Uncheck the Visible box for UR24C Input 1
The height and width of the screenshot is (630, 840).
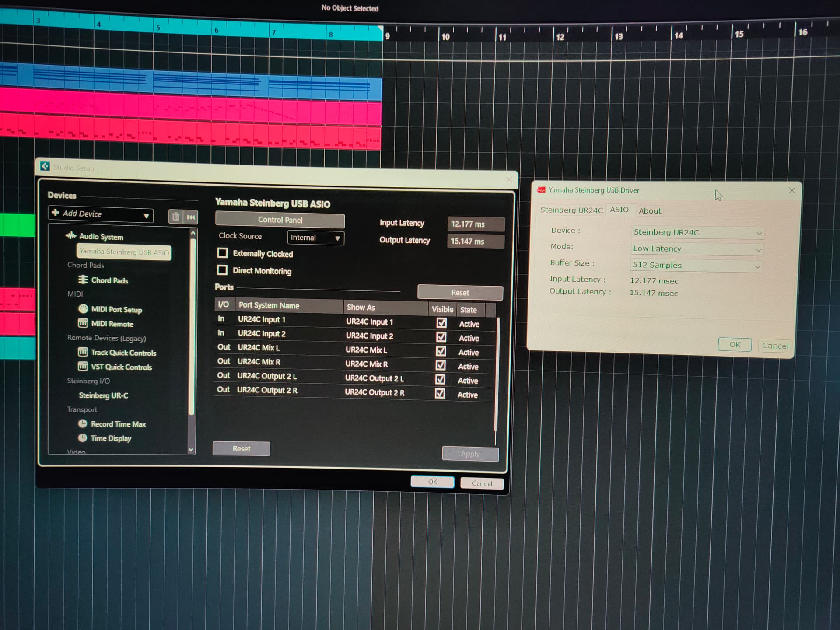coord(441,323)
